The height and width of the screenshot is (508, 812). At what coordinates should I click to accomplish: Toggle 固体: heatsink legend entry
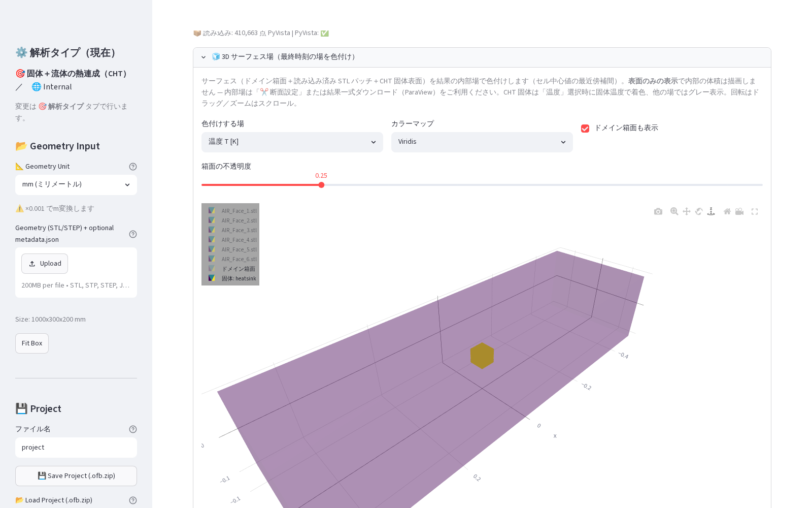pos(232,278)
